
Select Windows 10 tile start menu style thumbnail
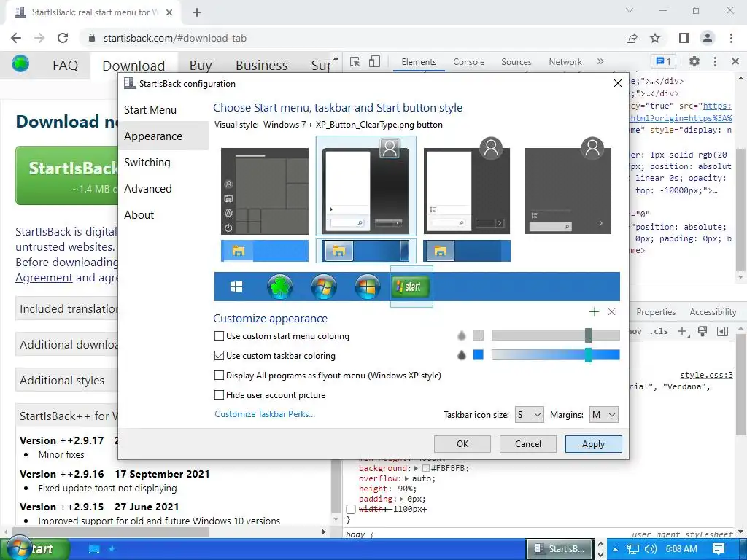[264, 191]
